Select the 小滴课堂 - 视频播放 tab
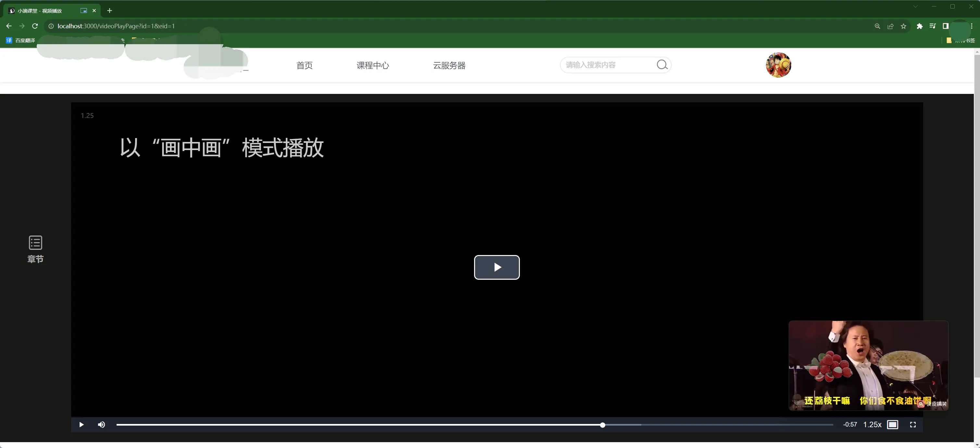980x448 pixels. tap(51, 11)
